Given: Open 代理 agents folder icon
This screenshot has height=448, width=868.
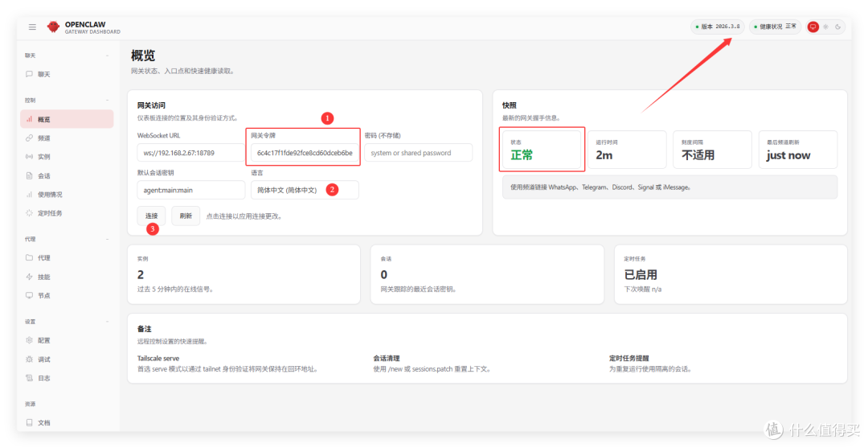Looking at the screenshot, I should click(x=30, y=257).
